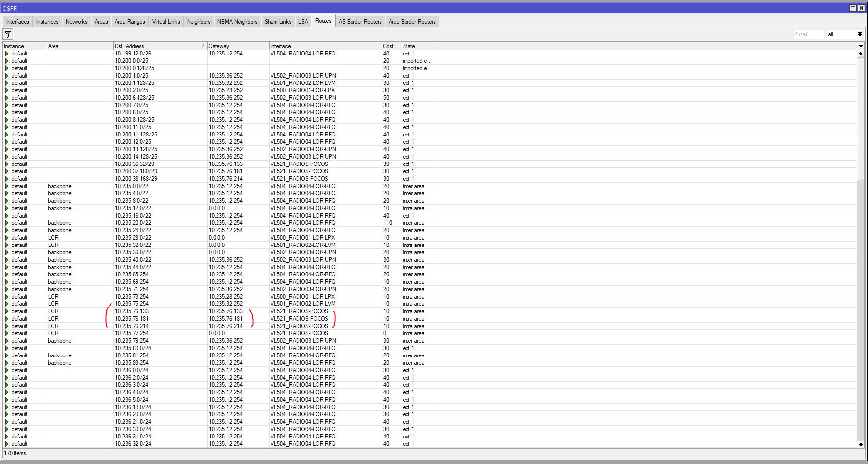Image resolution: width=868 pixels, height=464 pixels.
Task: Open the 'all' filter dropdown arrow
Action: pos(860,34)
